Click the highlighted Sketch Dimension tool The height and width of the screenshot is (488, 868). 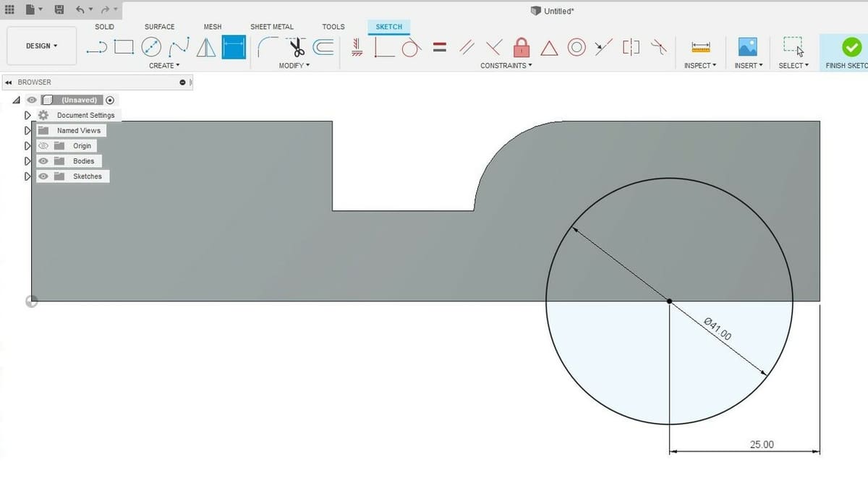pyautogui.click(x=234, y=47)
